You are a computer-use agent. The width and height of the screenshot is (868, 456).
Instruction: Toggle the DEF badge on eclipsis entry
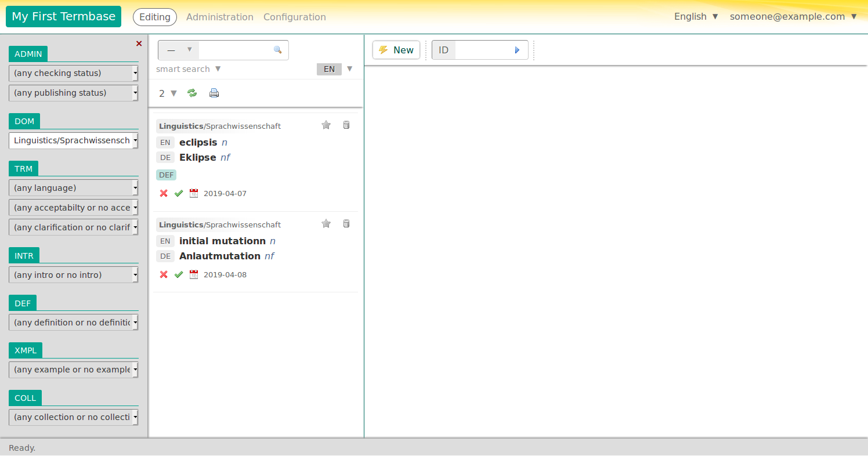166,175
